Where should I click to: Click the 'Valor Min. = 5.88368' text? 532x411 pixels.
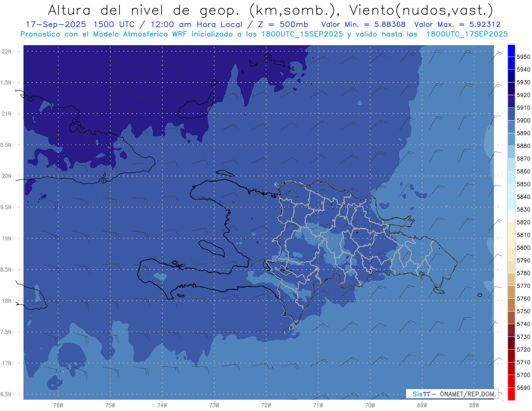click(x=364, y=24)
